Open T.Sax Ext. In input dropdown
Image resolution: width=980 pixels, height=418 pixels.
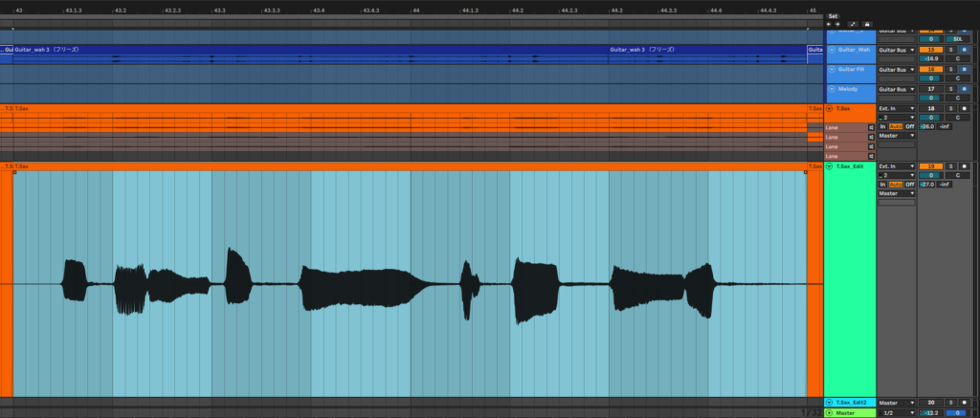click(x=898, y=110)
